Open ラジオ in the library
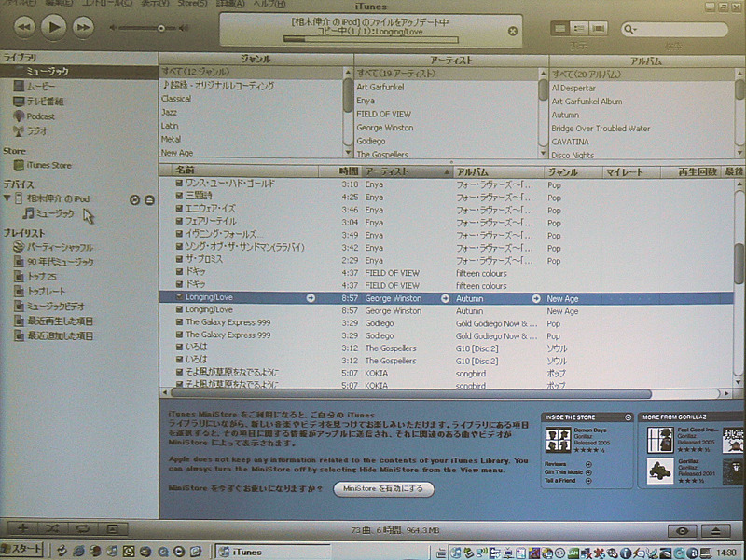This screenshot has width=746, height=560. [x=36, y=130]
